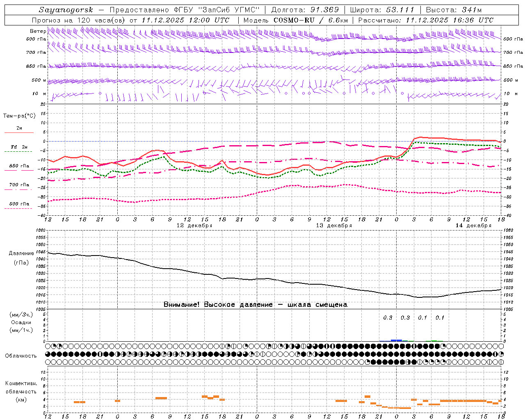
Task: Click the Sayanogorsk station title
Action: point(66,10)
